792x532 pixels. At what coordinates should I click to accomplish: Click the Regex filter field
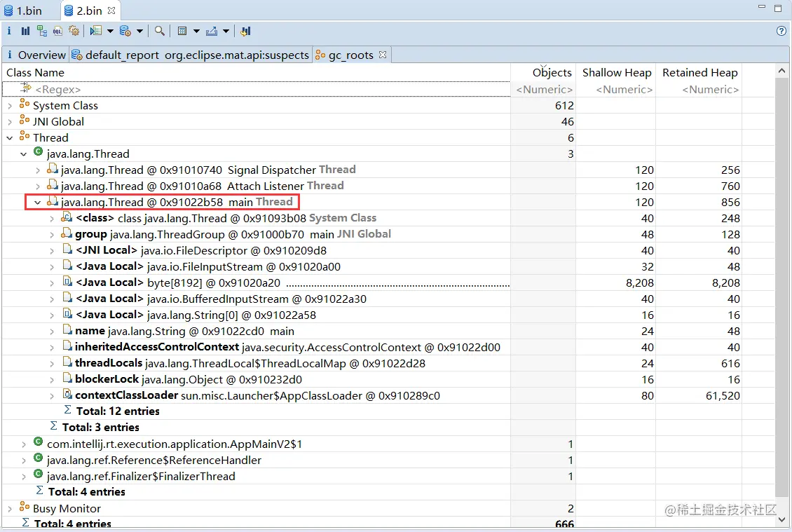click(x=256, y=90)
